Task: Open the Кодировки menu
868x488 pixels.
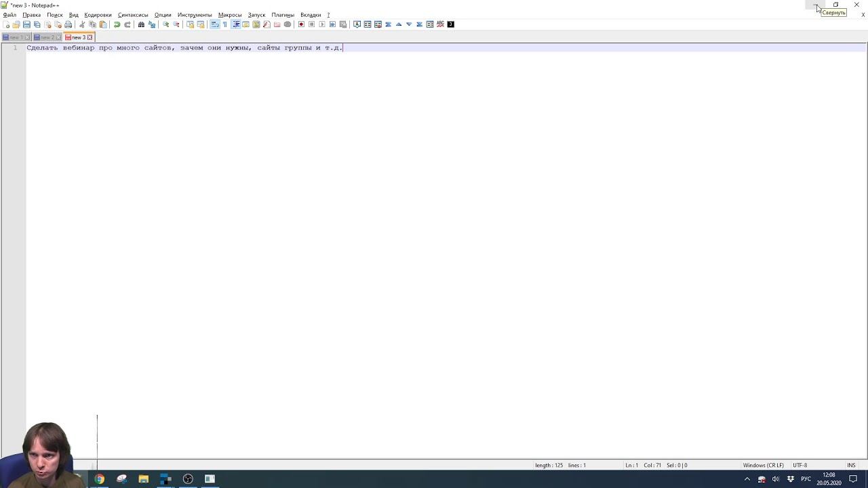Action: pyautogui.click(x=98, y=15)
